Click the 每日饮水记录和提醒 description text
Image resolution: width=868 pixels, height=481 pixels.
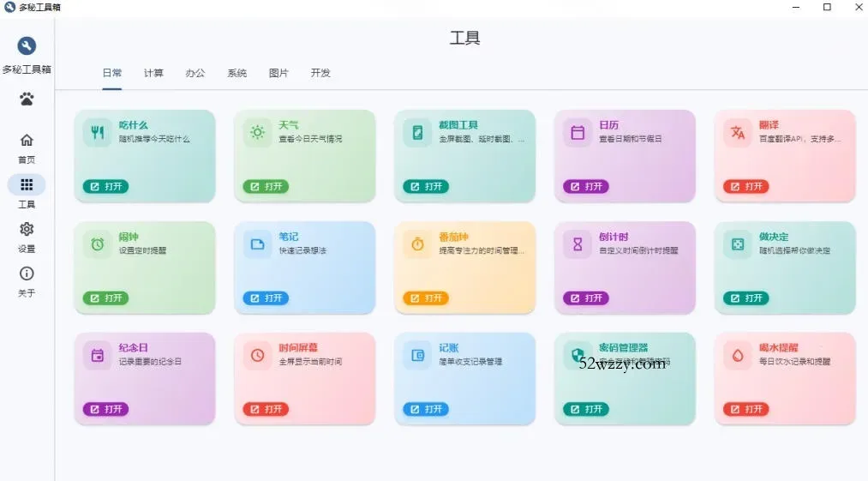(794, 361)
